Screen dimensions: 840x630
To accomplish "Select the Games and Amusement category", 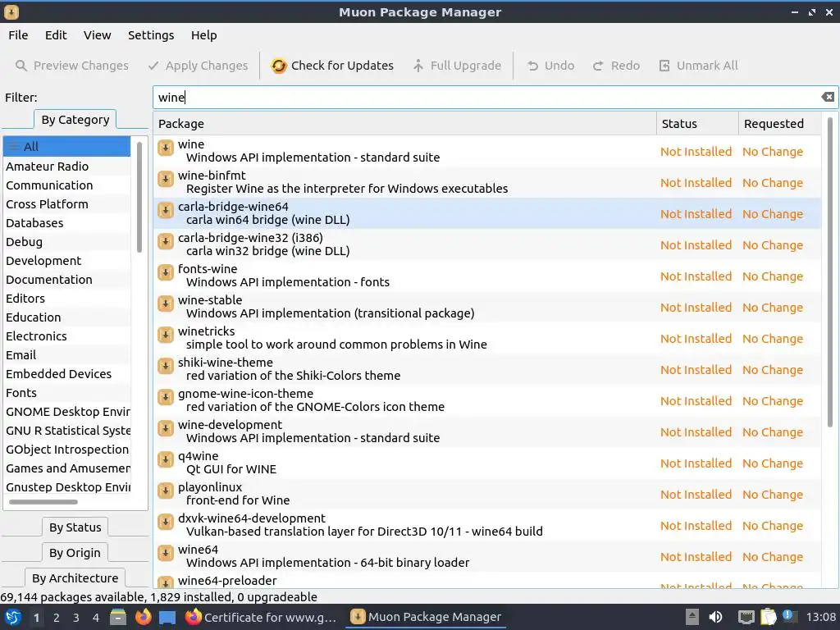I will (x=67, y=468).
